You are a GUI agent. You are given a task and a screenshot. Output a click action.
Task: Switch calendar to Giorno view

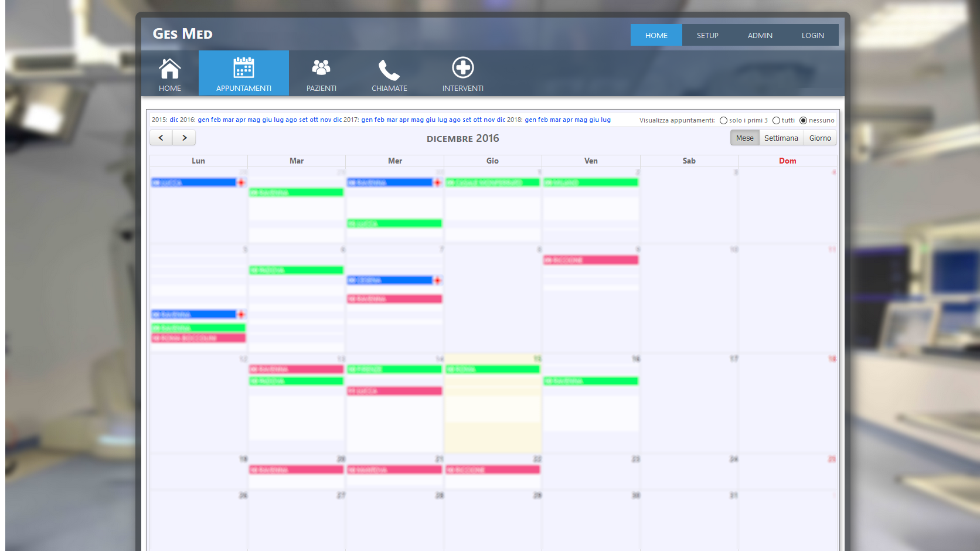820,138
